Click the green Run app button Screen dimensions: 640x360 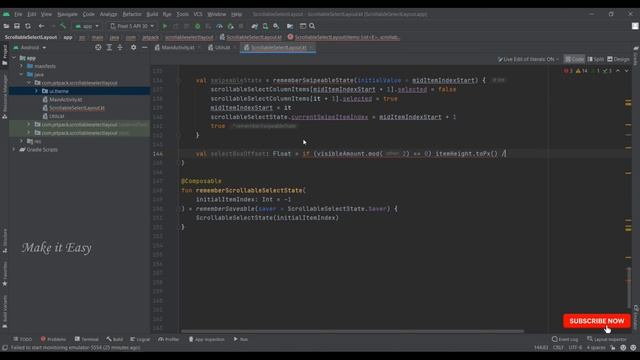pyautogui.click(x=165, y=26)
